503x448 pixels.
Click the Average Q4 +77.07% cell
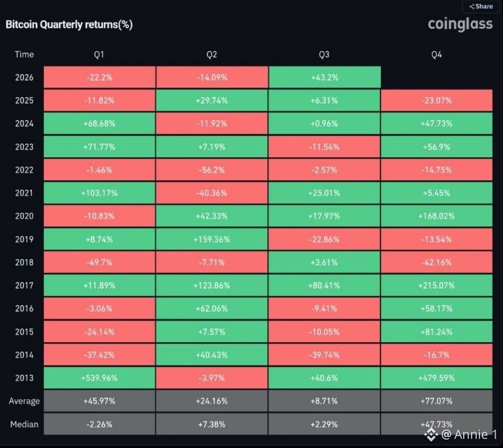click(x=436, y=401)
